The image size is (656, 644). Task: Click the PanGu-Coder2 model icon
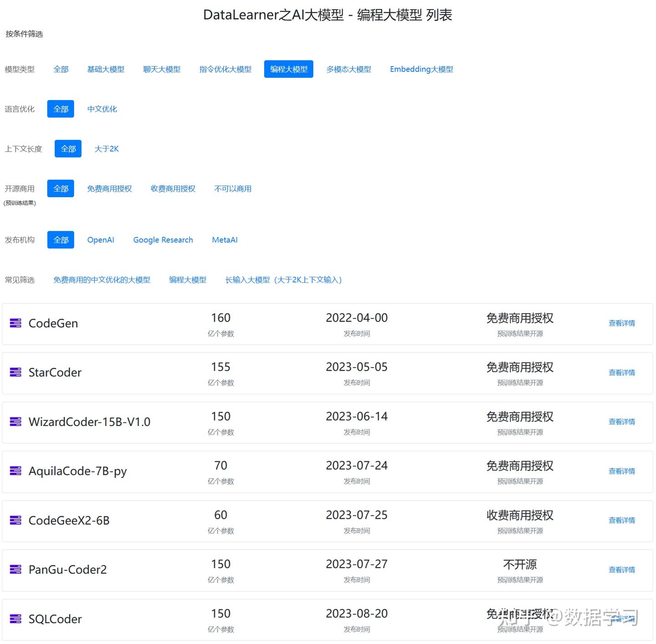coord(15,569)
